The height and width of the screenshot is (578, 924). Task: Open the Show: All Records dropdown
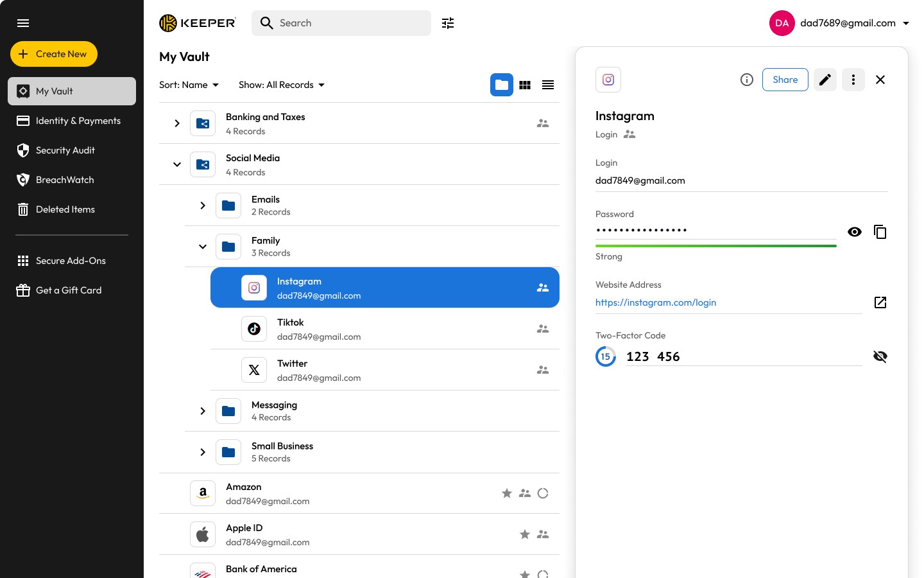pos(282,85)
